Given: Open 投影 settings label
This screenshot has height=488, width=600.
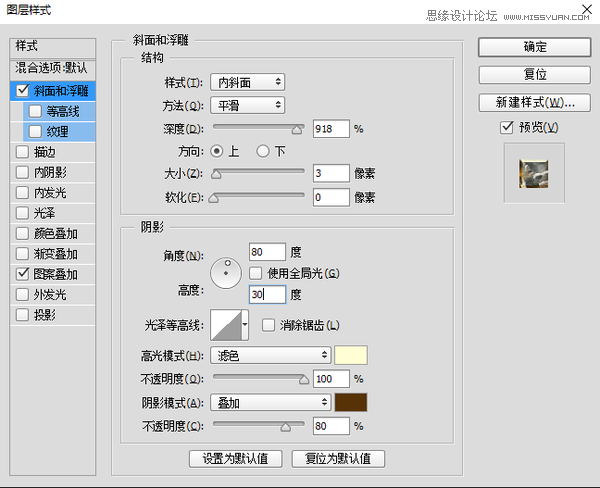Looking at the screenshot, I should 44,315.
